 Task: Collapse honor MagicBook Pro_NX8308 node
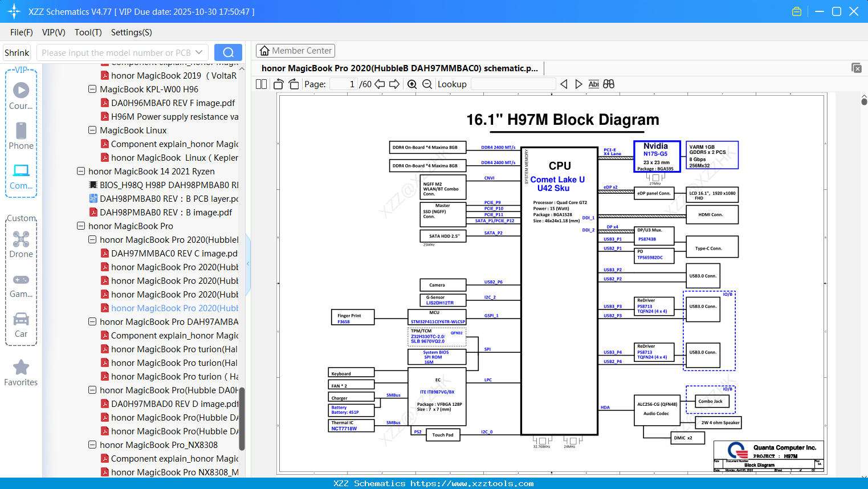coord(92,445)
